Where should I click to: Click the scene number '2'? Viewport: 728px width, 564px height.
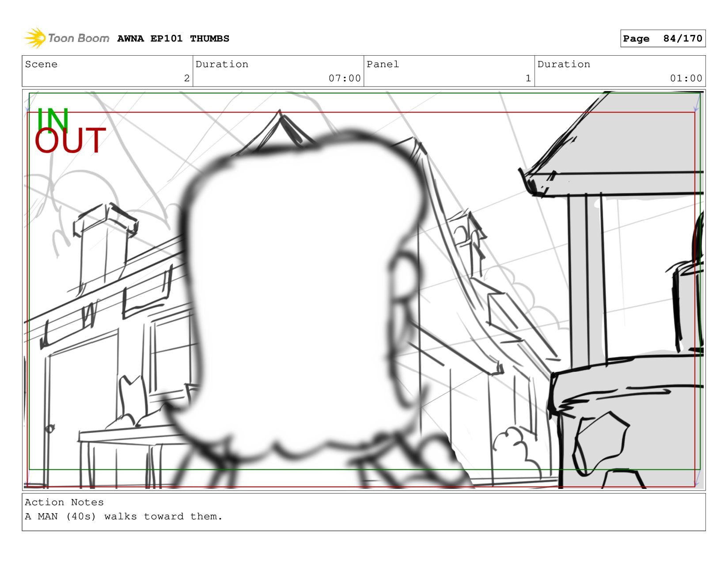187,78
